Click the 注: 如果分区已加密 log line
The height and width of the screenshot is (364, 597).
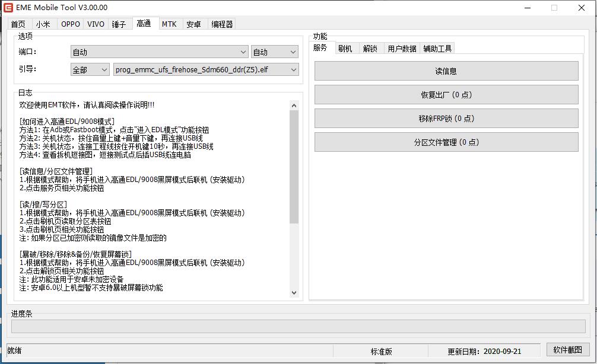coord(93,238)
